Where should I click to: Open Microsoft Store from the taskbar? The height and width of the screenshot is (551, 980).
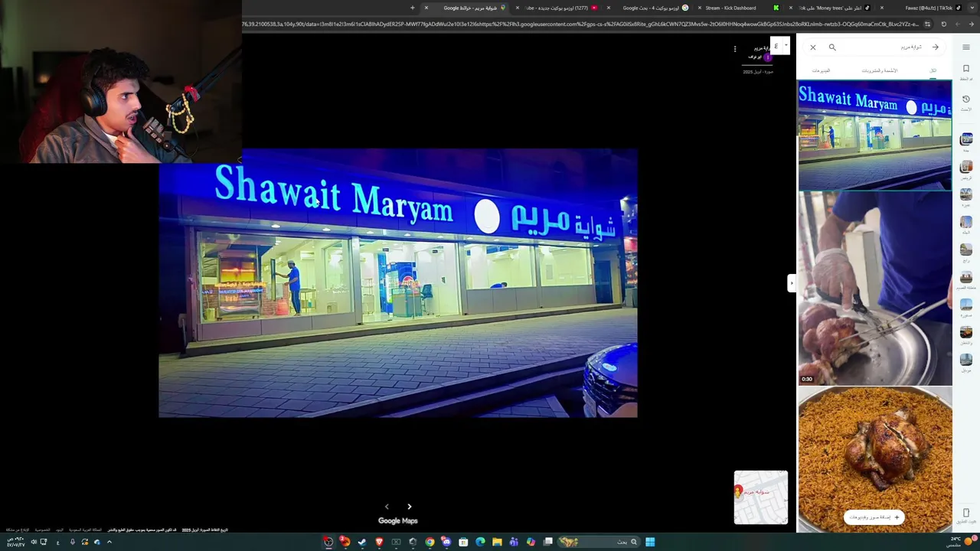point(463,542)
